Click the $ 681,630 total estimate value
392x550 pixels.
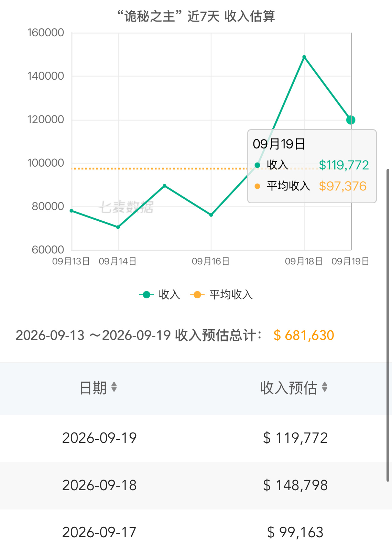pos(304,335)
